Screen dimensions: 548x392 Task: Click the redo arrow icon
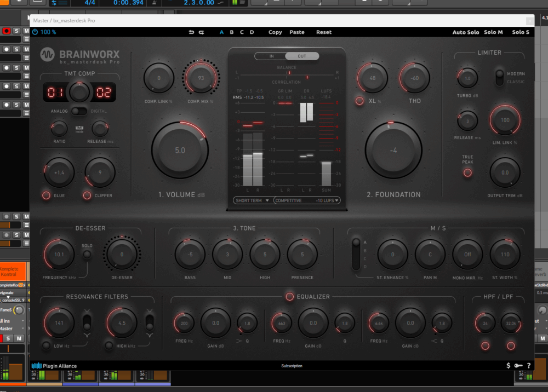pos(201,32)
